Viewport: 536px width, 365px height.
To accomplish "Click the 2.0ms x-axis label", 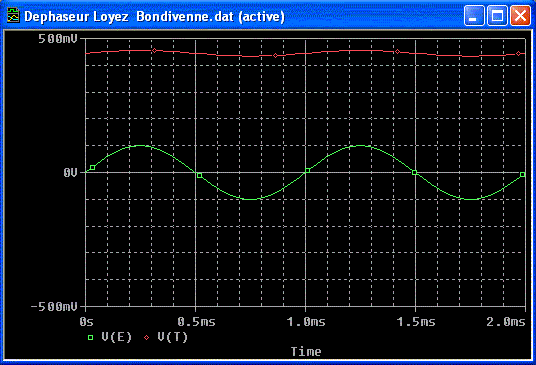I will (x=506, y=322).
